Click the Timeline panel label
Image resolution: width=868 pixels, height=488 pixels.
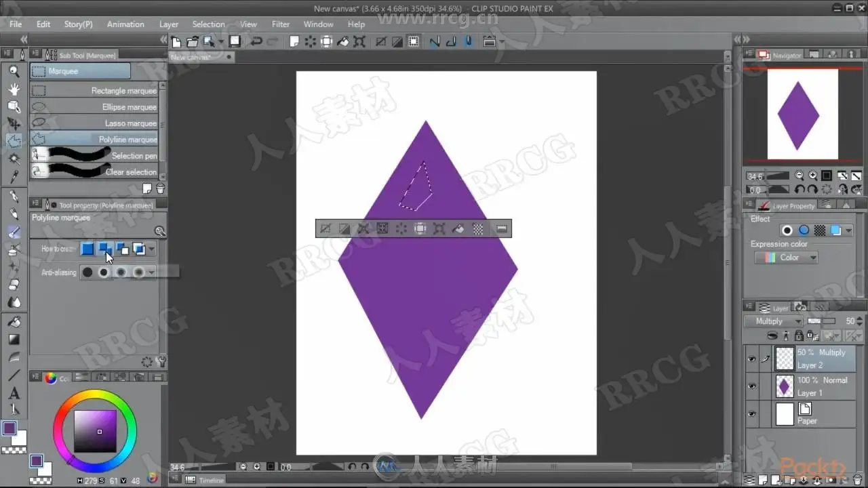[x=211, y=480]
